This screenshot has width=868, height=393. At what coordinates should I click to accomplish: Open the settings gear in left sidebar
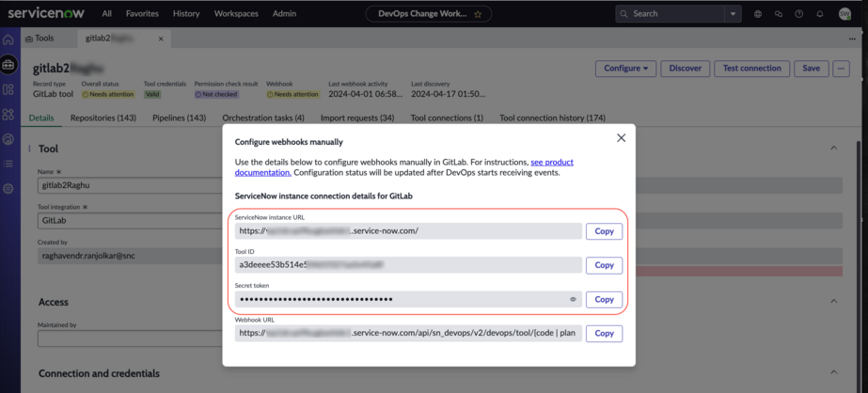8,189
